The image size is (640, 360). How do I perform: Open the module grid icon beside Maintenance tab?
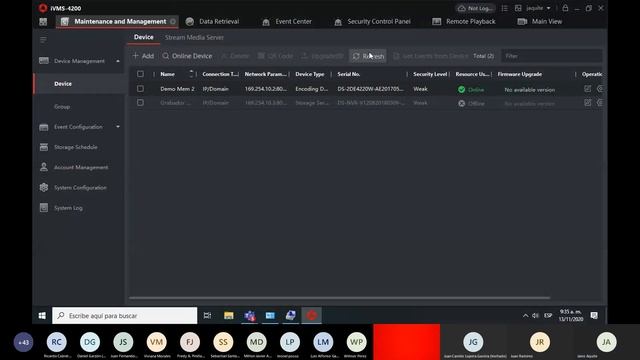coord(43,22)
